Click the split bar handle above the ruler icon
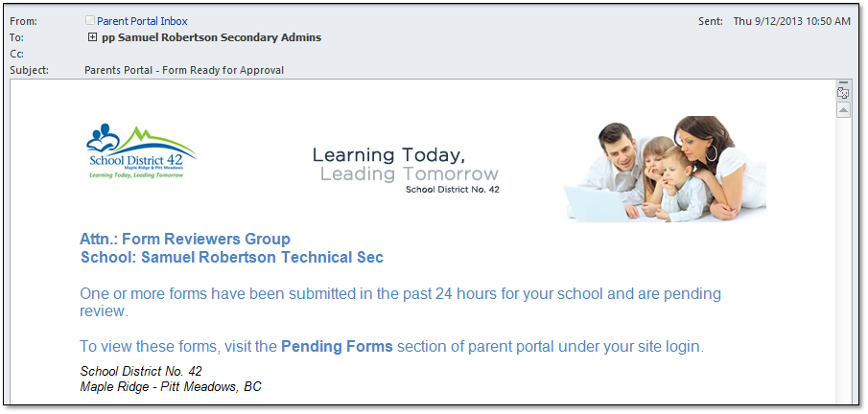Viewport: 868px width, 414px height. point(843,83)
